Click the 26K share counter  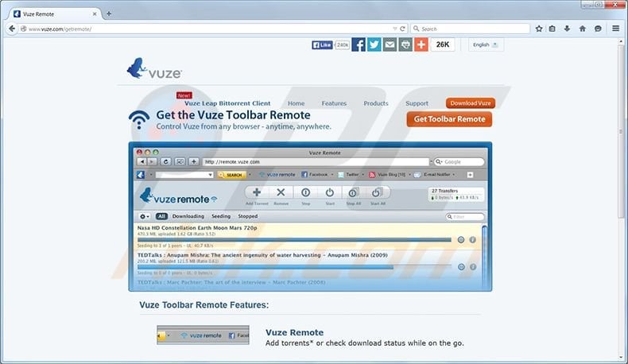[x=443, y=45]
